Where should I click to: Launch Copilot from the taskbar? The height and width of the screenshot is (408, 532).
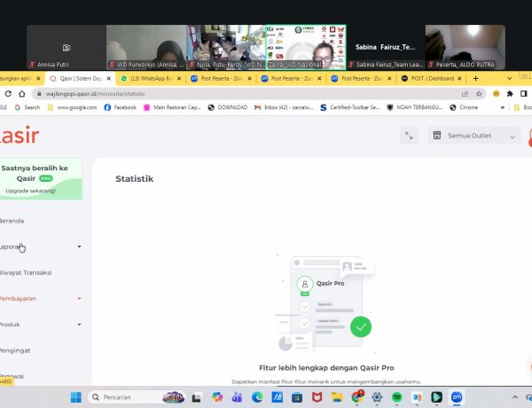tap(217, 397)
